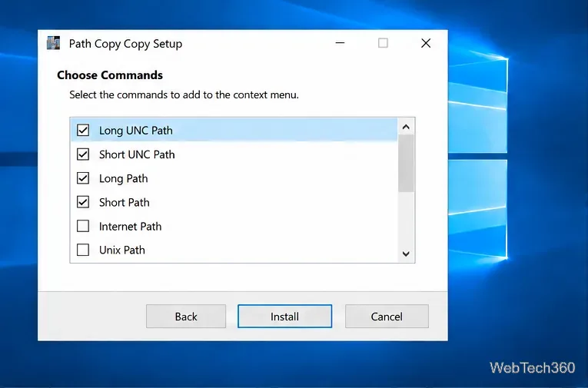Click the Path Copy Copy title bar icon

[53, 43]
